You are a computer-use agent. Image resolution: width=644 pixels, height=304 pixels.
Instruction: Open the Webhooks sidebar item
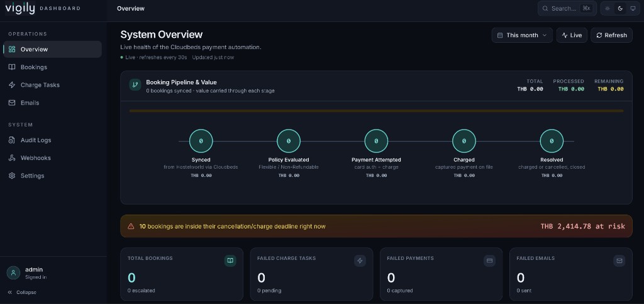[52, 158]
